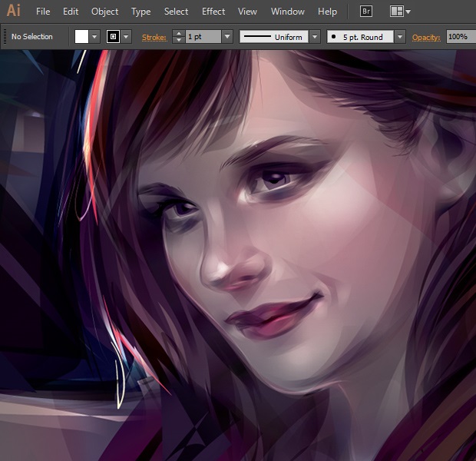Click the stroke weight stepper arrows
The height and width of the screenshot is (461, 476).
[179, 37]
